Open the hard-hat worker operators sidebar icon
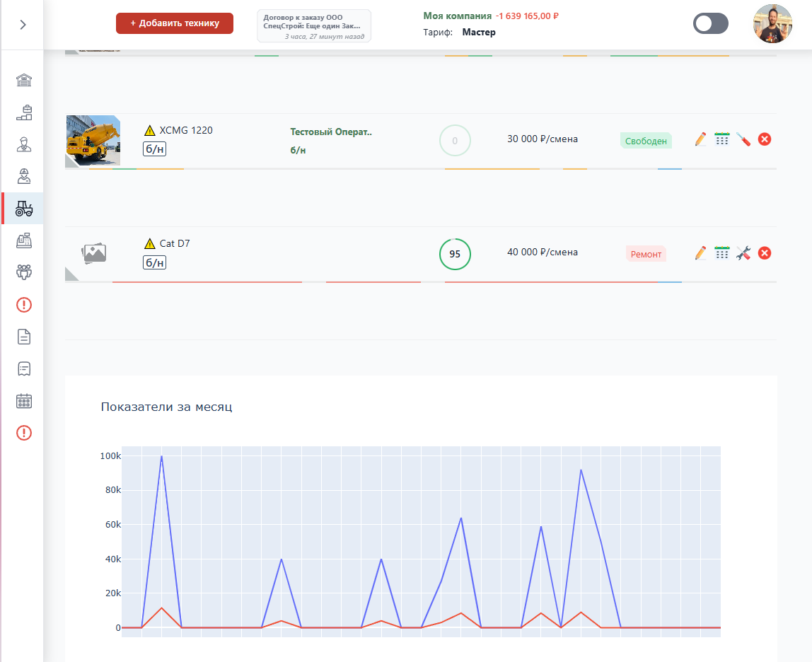The height and width of the screenshot is (662, 812). click(24, 176)
